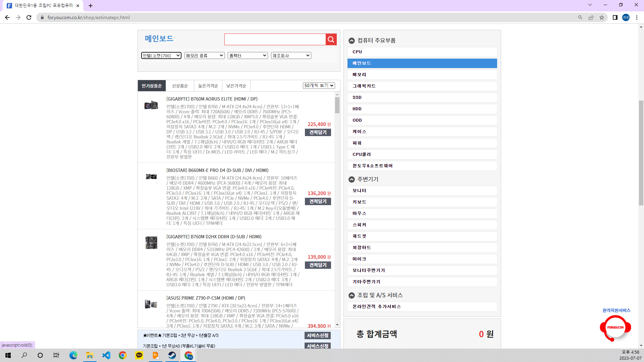Open the GIGABYTE B760M AORUS ELITE title
The image size is (644, 362).
212,99
